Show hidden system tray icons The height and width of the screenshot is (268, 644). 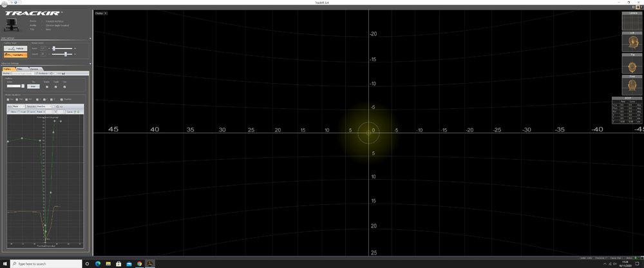(x=605, y=263)
